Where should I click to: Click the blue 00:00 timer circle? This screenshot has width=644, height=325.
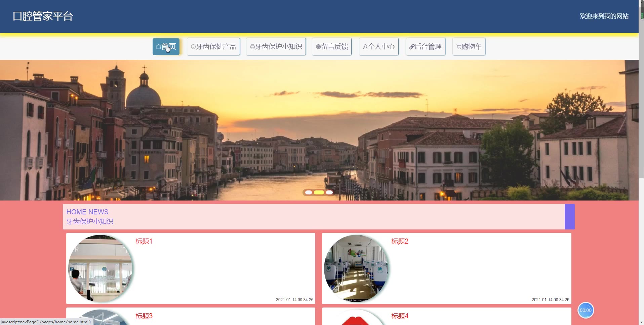(x=586, y=310)
